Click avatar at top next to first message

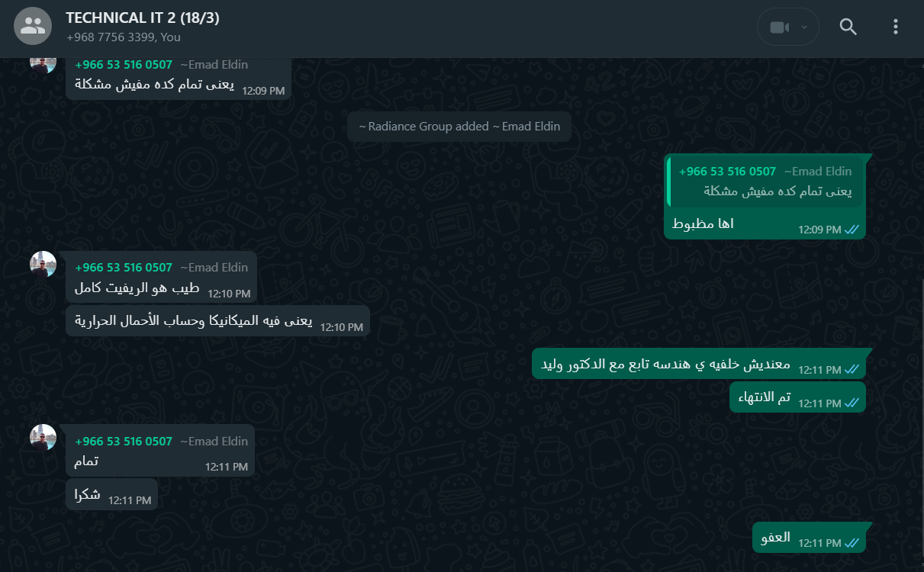coord(43,64)
